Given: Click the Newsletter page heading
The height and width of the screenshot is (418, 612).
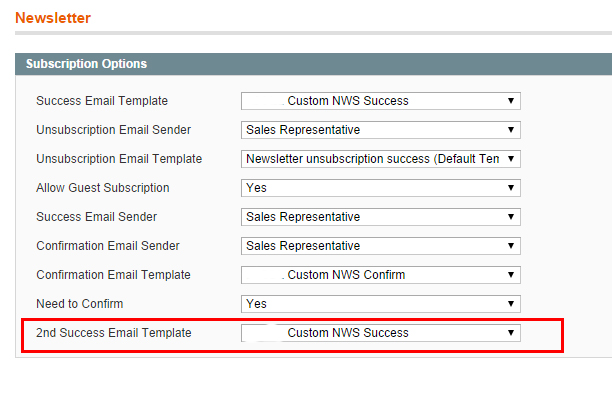Looking at the screenshot, I should [x=53, y=18].
